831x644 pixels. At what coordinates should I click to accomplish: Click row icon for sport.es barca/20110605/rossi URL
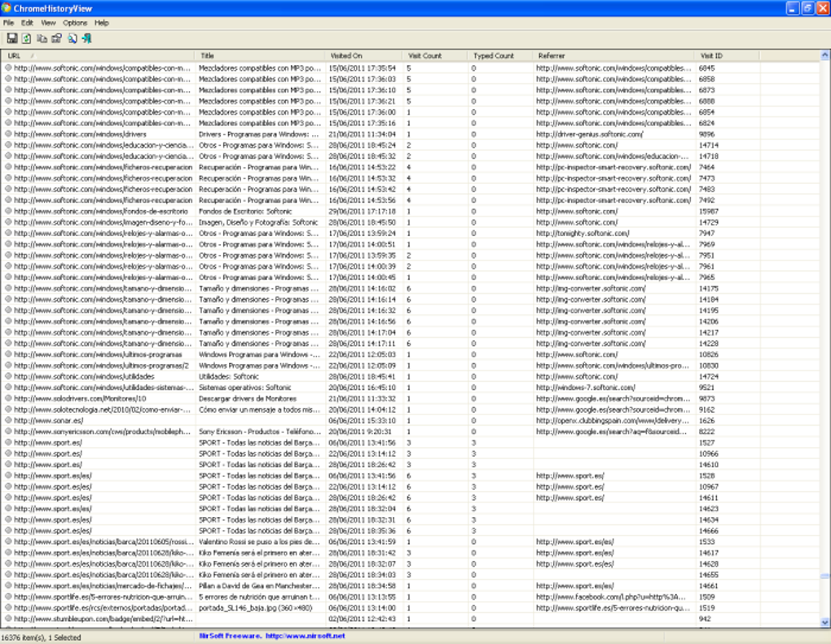[x=8, y=541]
